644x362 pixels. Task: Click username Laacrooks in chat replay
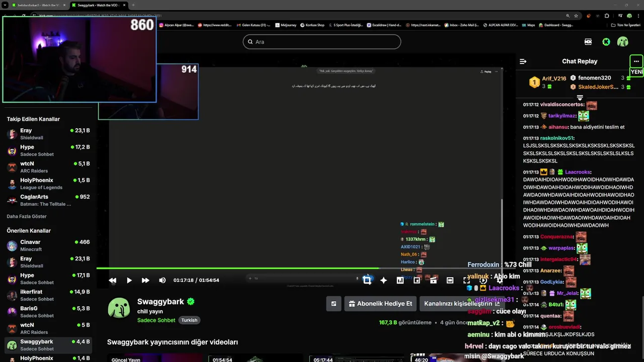(578, 172)
